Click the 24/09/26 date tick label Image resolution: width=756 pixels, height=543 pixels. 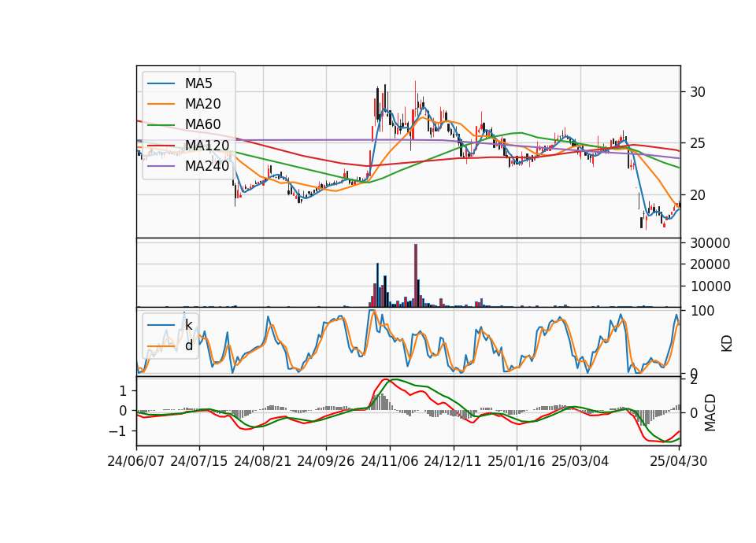point(326,461)
